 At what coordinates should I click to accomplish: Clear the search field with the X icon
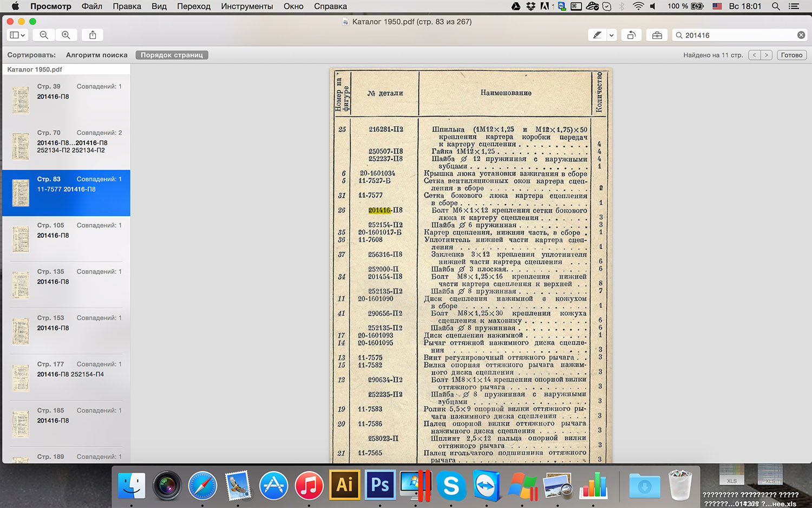[x=801, y=35]
